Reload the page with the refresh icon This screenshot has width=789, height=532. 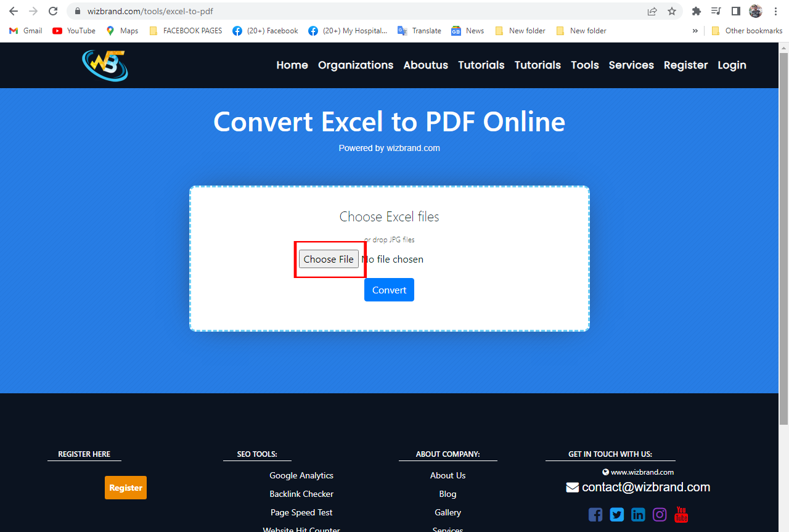53,11
